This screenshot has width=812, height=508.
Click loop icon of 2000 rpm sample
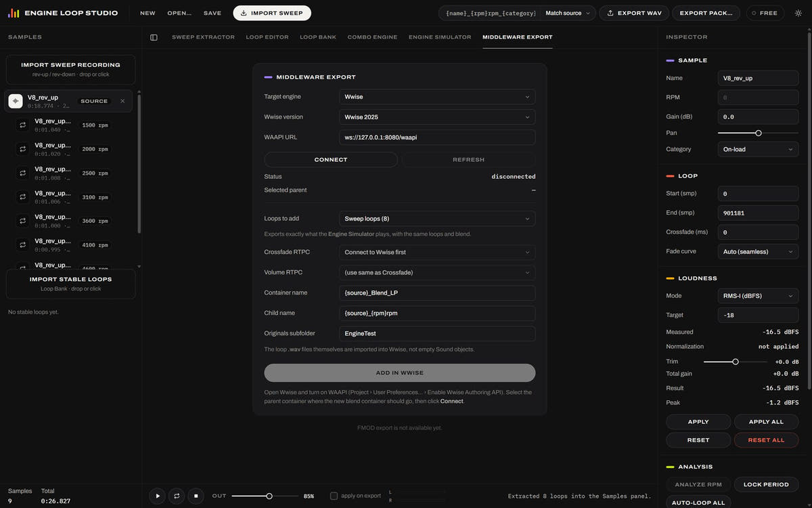point(22,149)
